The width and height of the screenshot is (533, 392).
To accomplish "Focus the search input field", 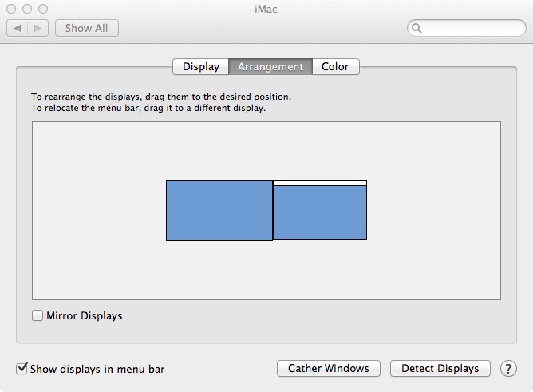I will [x=471, y=29].
